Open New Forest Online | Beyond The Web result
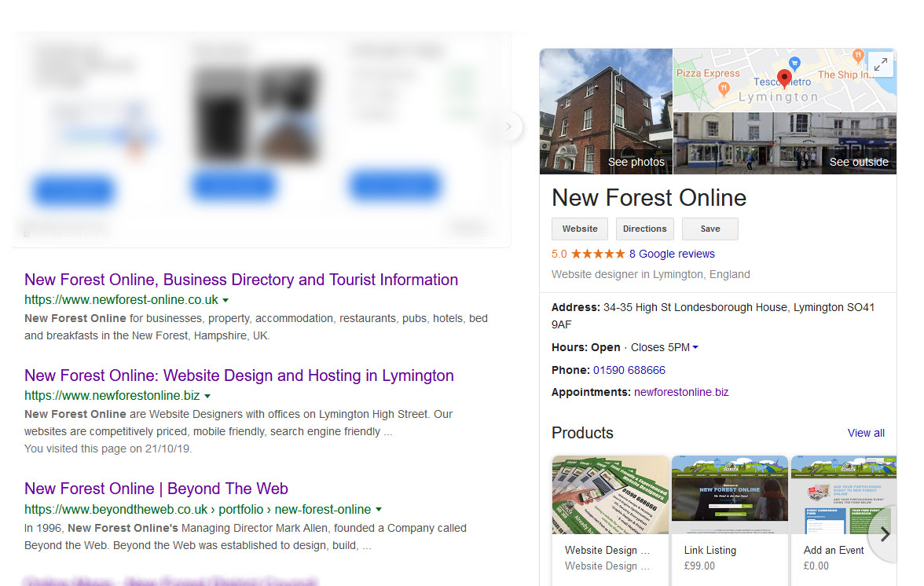The height and width of the screenshot is (586, 924). click(156, 489)
